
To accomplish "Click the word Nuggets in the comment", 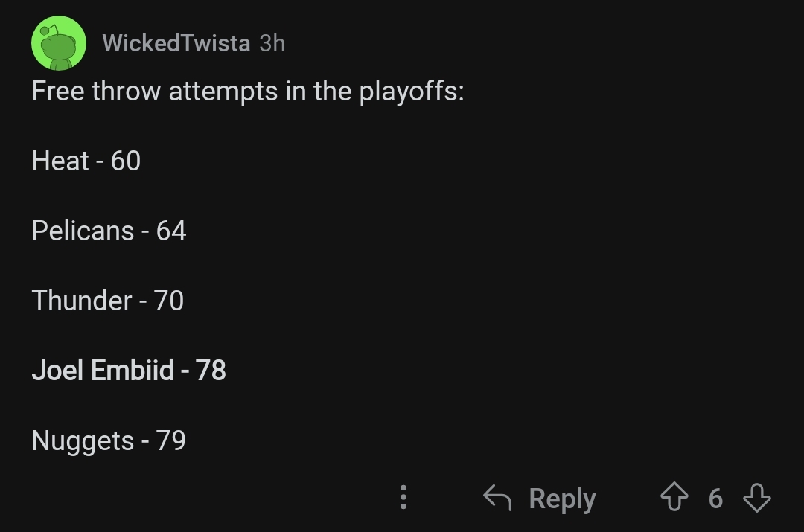I will (83, 440).
